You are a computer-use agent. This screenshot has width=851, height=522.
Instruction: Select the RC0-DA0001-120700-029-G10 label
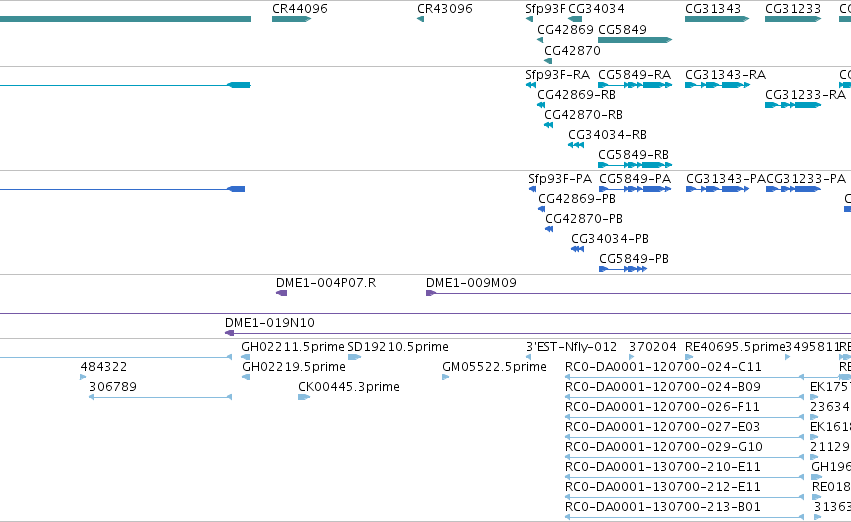[664, 447]
